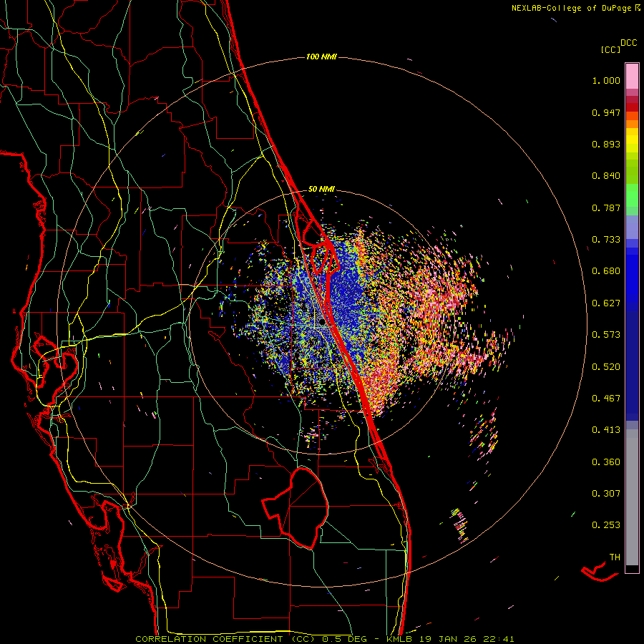Click the 50 NMI range ring label
The width and height of the screenshot is (644, 644).
coord(321,189)
